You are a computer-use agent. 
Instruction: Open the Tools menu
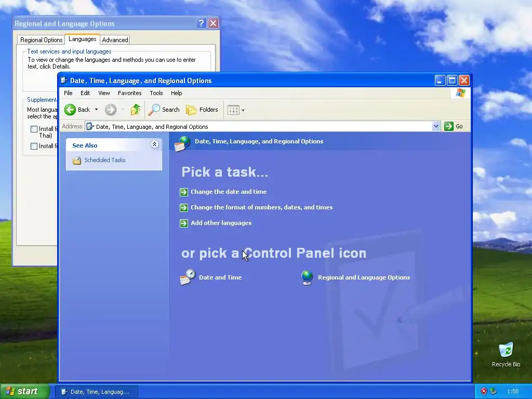(x=156, y=93)
